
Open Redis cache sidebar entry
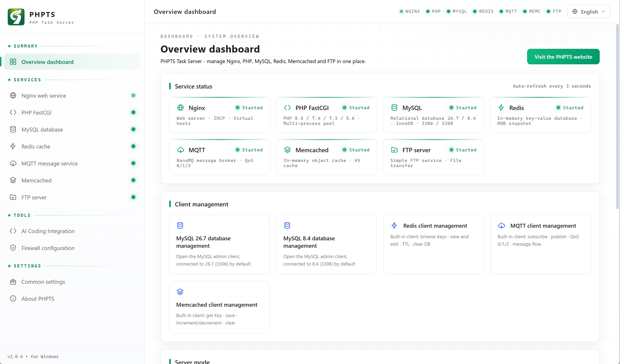click(72, 146)
